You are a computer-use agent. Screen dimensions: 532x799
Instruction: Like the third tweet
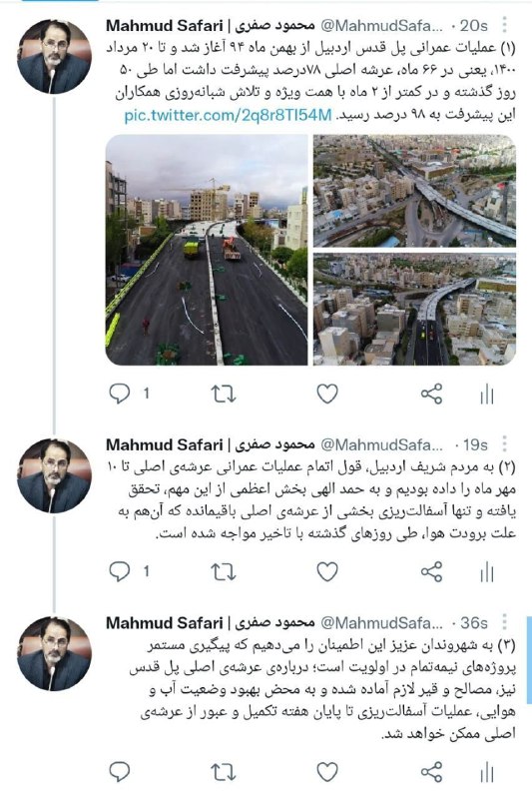[327, 772]
